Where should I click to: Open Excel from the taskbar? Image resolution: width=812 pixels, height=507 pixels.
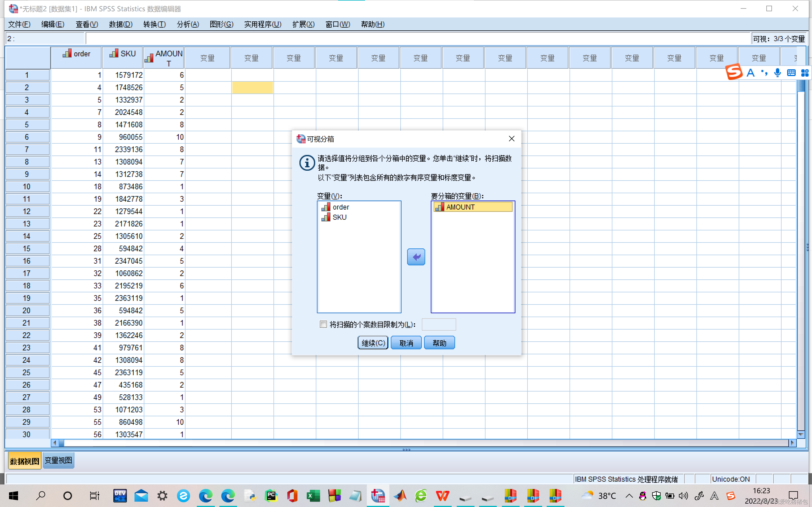click(x=313, y=496)
